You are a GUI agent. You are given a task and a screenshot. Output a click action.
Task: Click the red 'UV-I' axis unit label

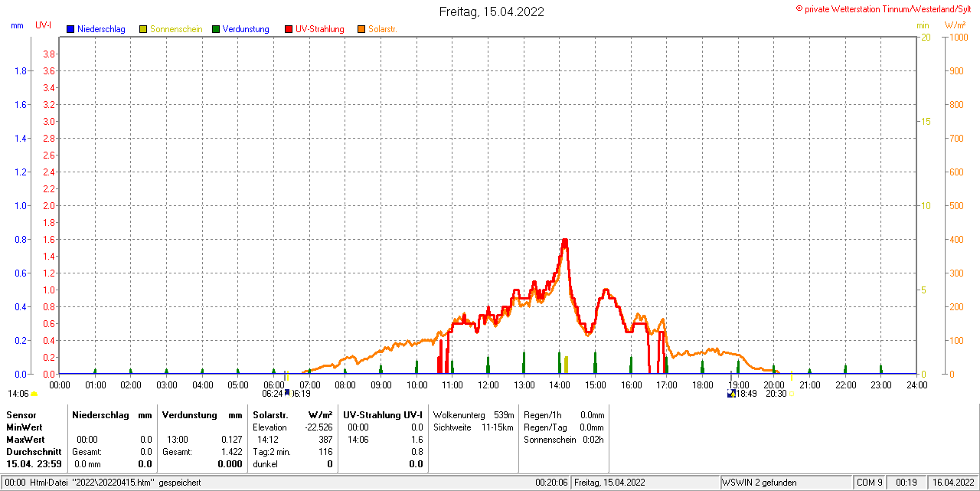click(x=44, y=25)
